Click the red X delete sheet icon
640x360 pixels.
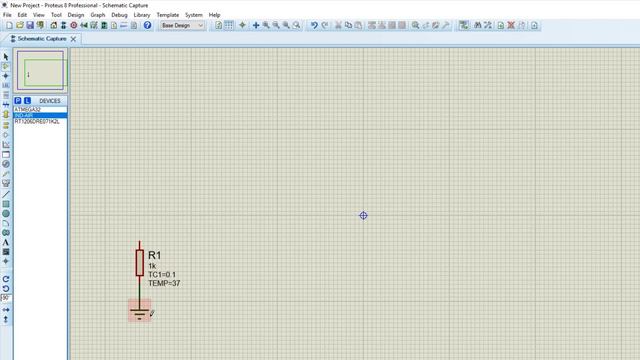coord(511,25)
